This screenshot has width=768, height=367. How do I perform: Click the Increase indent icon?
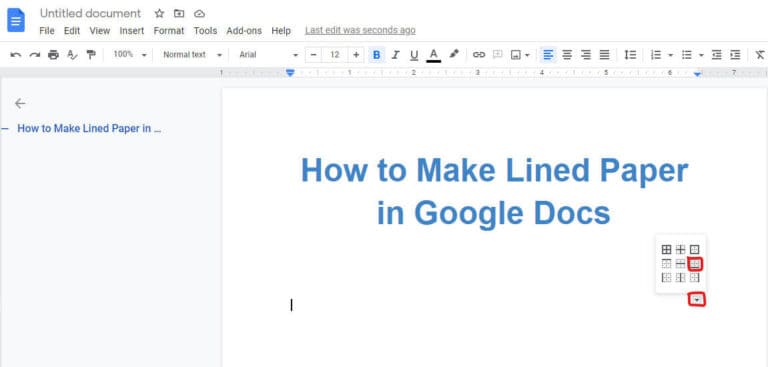coord(735,55)
